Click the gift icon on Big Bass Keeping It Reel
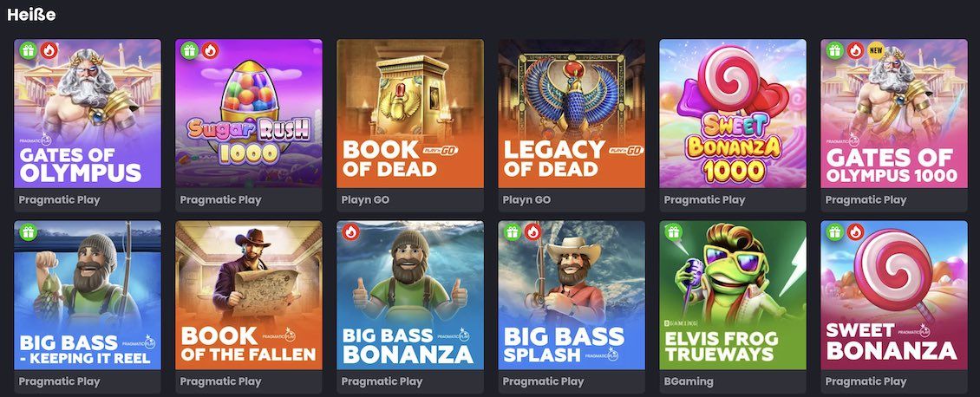This screenshot has height=397, width=980. pyautogui.click(x=28, y=232)
